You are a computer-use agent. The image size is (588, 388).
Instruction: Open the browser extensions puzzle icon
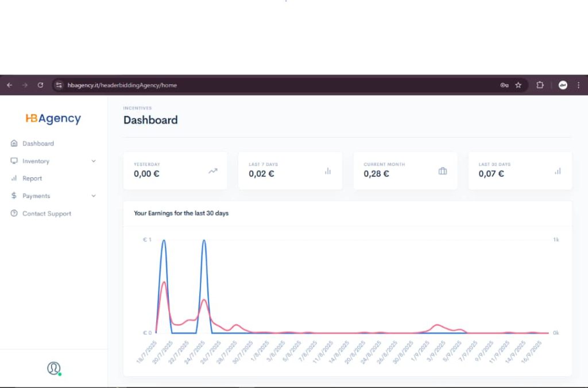[540, 85]
